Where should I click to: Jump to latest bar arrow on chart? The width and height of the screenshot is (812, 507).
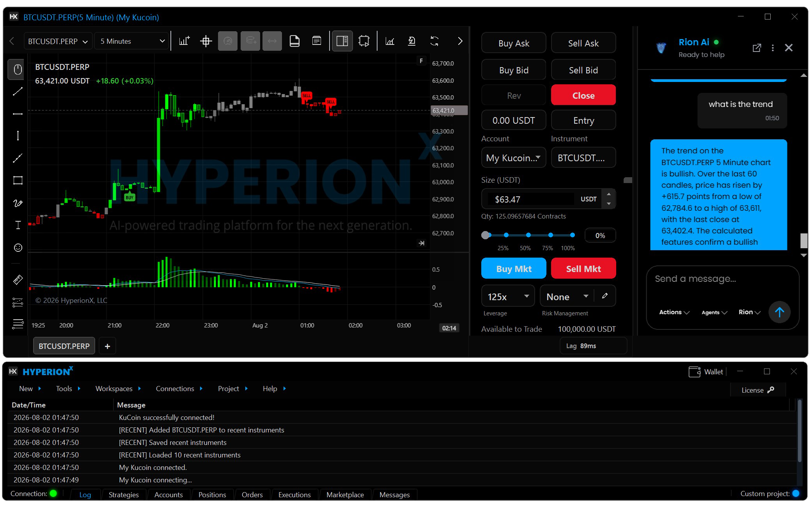pos(422,243)
